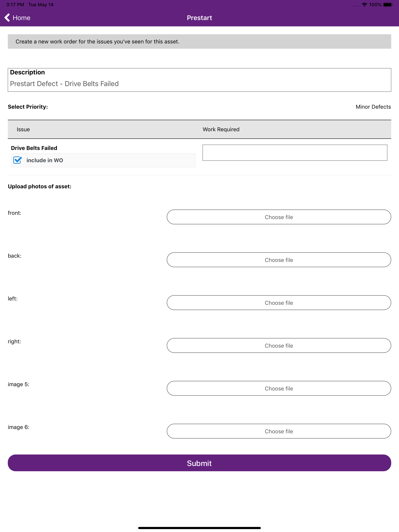Open the Minor Defects priority selector
Viewport: 399px width, 532px height.
pyautogui.click(x=373, y=107)
